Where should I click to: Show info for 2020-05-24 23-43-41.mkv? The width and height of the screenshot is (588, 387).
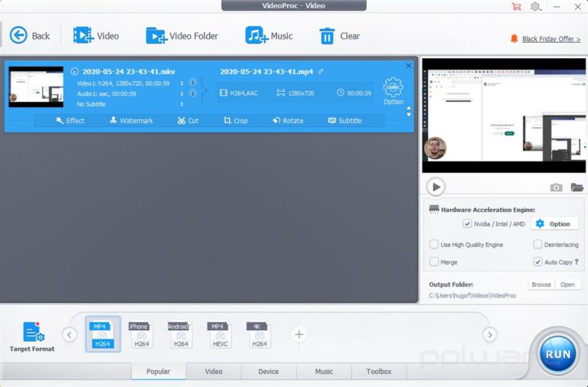pyautogui.click(x=74, y=71)
